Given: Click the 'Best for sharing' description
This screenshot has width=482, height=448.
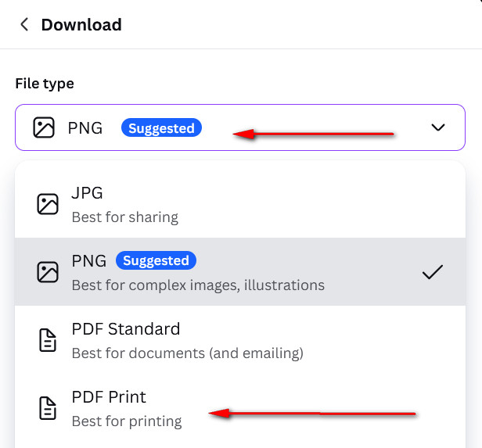Looking at the screenshot, I should (125, 217).
